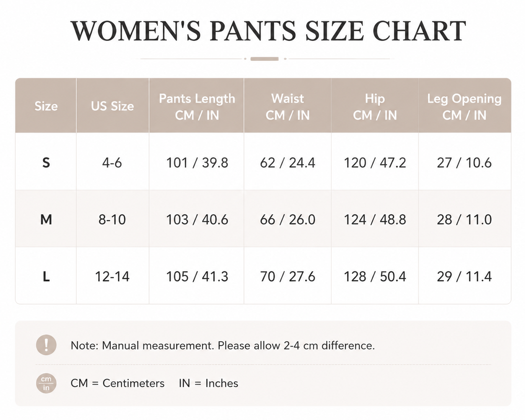Click the 128 / 50.4 hip cell
This screenshot has height=420, width=525.
375,277
